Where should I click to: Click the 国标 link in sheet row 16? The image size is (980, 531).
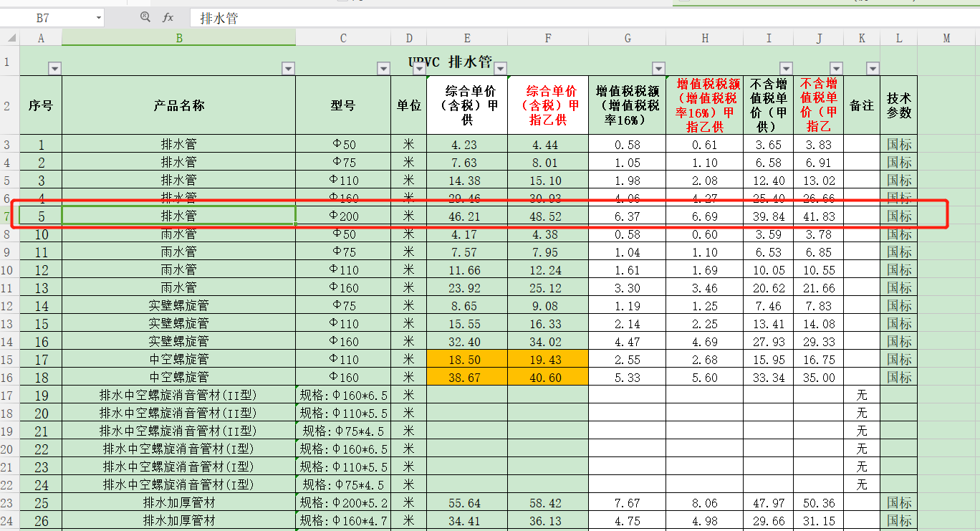pyautogui.click(x=899, y=377)
